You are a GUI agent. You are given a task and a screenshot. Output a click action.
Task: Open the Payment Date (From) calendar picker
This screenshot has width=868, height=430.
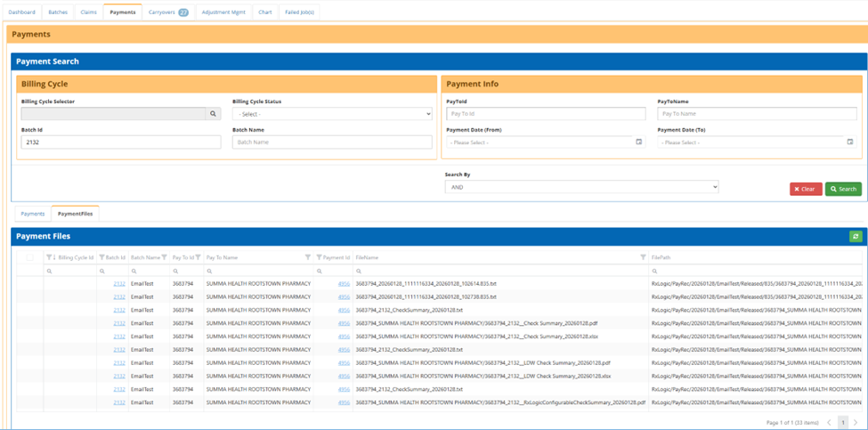click(638, 142)
